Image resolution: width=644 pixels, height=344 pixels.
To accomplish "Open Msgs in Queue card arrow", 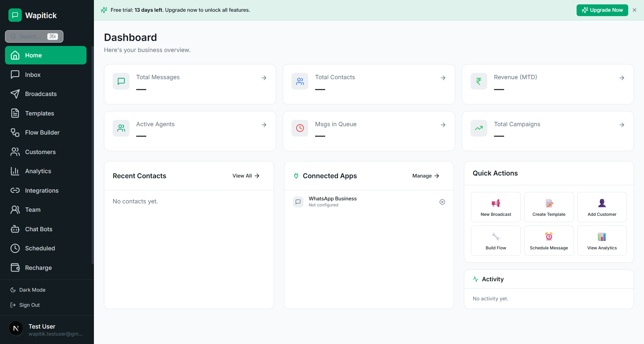I will (x=443, y=125).
